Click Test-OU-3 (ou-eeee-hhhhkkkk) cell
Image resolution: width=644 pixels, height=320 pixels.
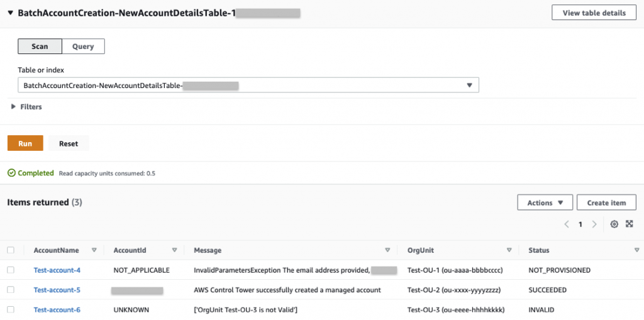pyautogui.click(x=456, y=310)
